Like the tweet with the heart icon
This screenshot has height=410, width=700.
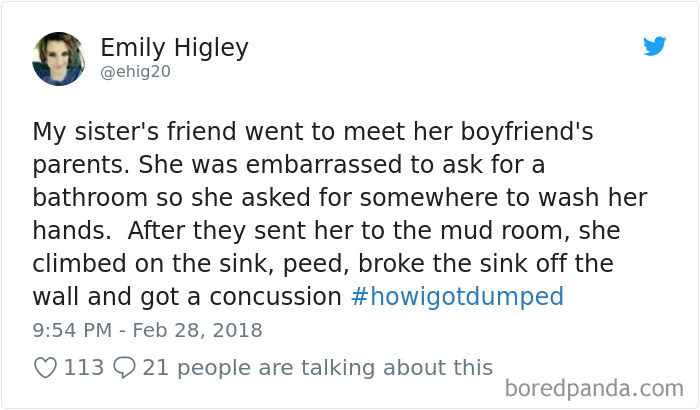pos(46,368)
